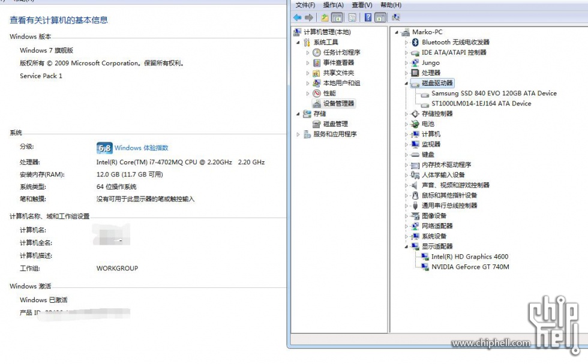Click the 鼠标和其他指针设备 mouse icon
Viewport: 588px width, 364px height.
[415, 195]
